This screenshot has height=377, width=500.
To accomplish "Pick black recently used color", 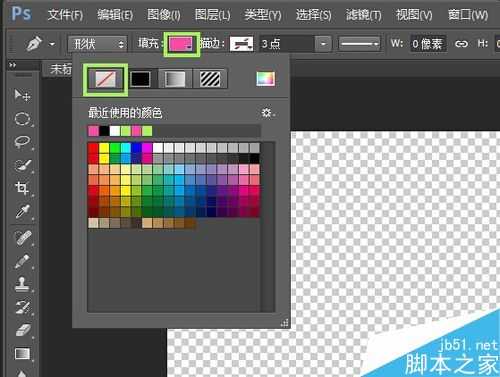I will point(104,131).
